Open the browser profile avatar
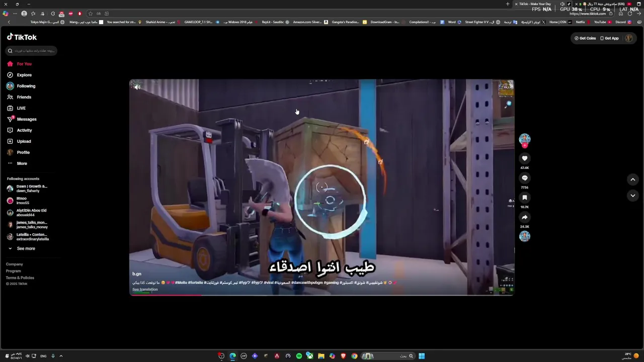644x362 pixels. 24,14
